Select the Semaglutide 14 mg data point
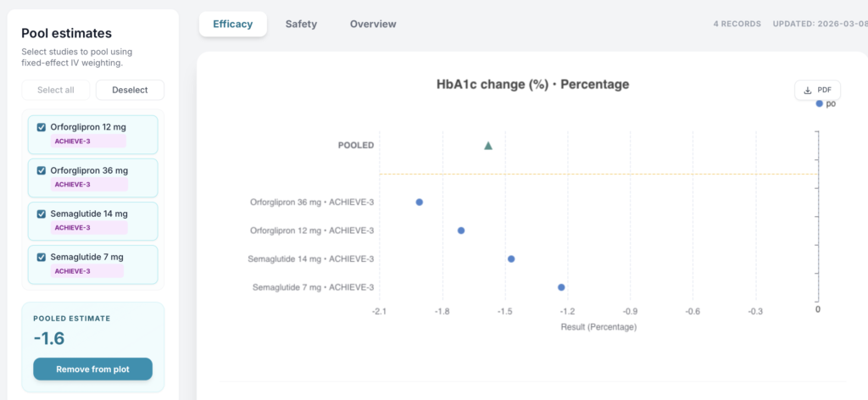This screenshot has width=868, height=400. [511, 259]
